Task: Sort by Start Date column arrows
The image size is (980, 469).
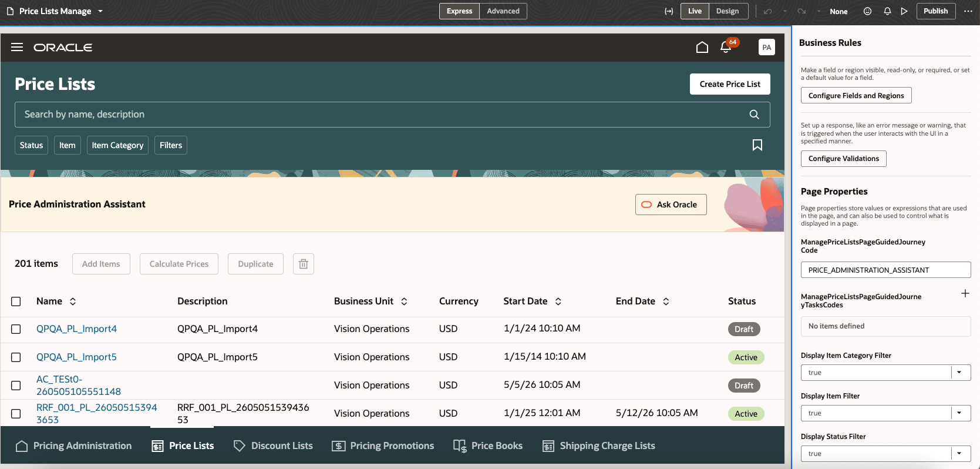Action: point(558,301)
